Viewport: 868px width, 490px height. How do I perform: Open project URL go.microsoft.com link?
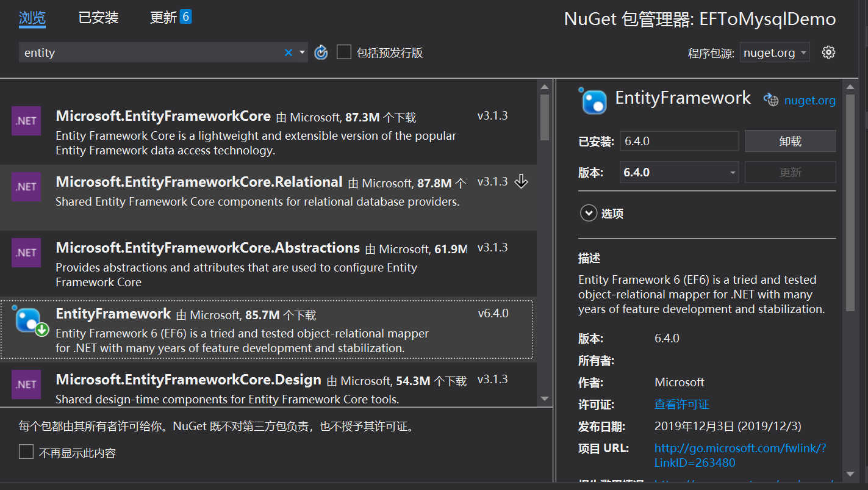741,455
